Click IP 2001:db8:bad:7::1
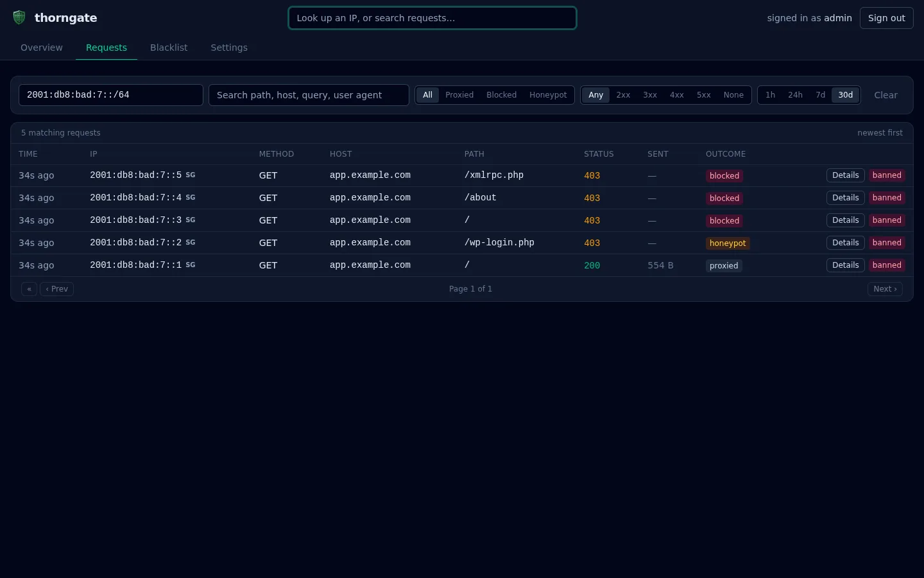Image resolution: width=924 pixels, height=578 pixels. click(x=135, y=265)
